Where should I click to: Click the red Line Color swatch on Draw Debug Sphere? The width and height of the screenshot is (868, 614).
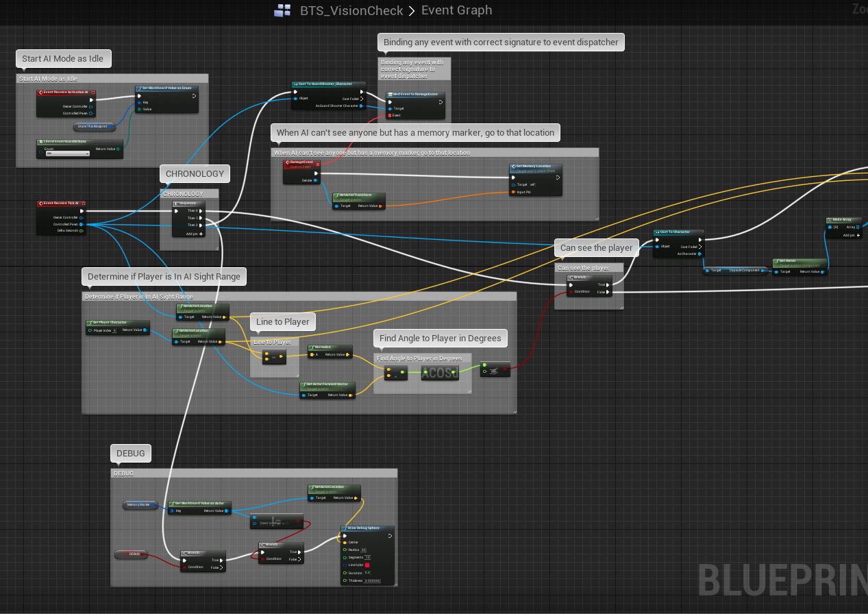(x=367, y=565)
